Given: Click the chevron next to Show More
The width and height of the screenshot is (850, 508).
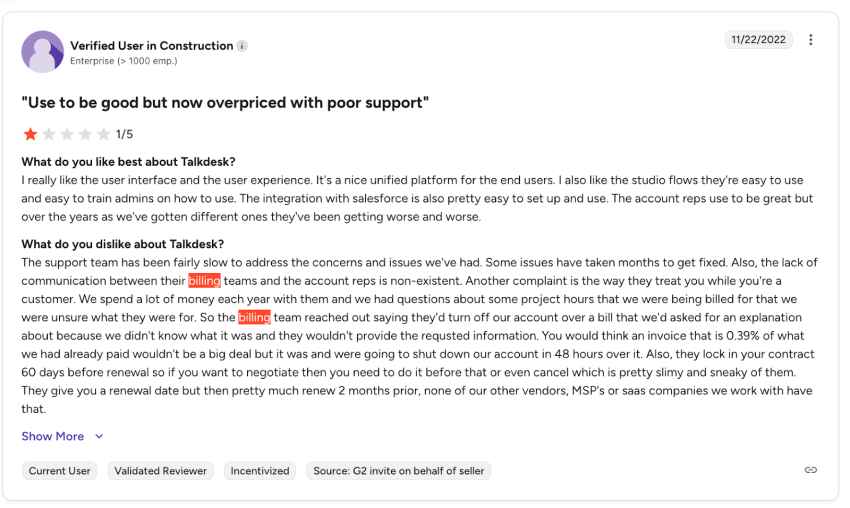Looking at the screenshot, I should 99,437.
